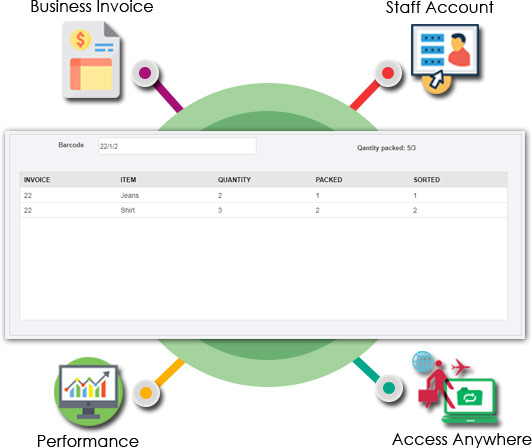Sort by the INVOICE column header

(37, 180)
